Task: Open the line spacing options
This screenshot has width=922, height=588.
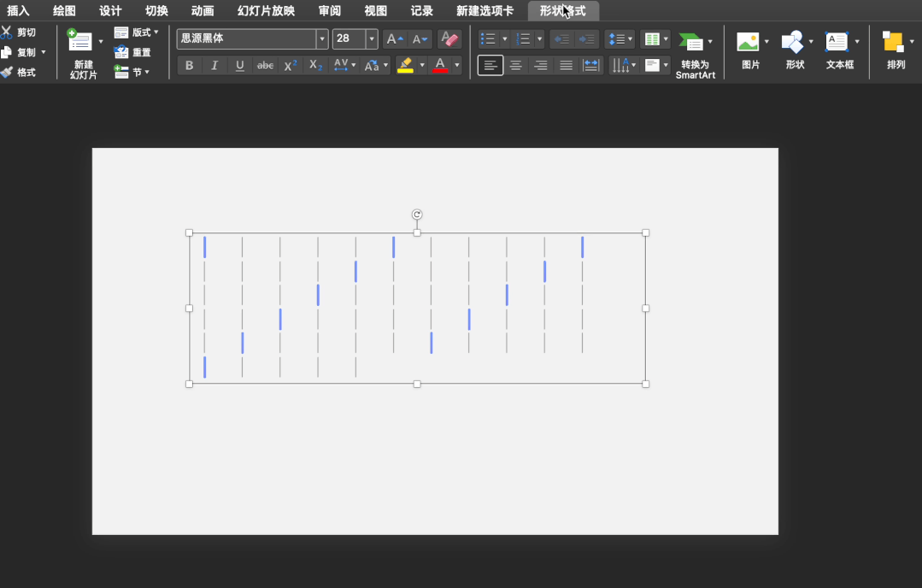Action: pos(620,39)
